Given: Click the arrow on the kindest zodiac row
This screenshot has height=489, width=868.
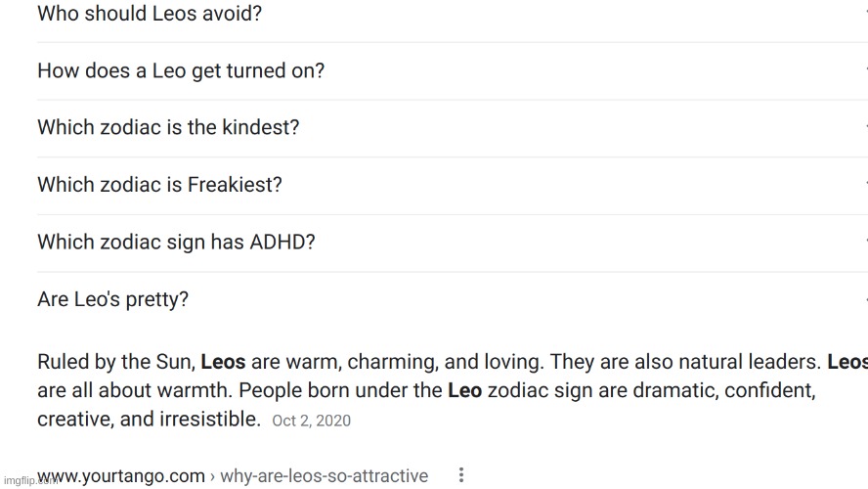Looking at the screenshot, I should point(865,127).
